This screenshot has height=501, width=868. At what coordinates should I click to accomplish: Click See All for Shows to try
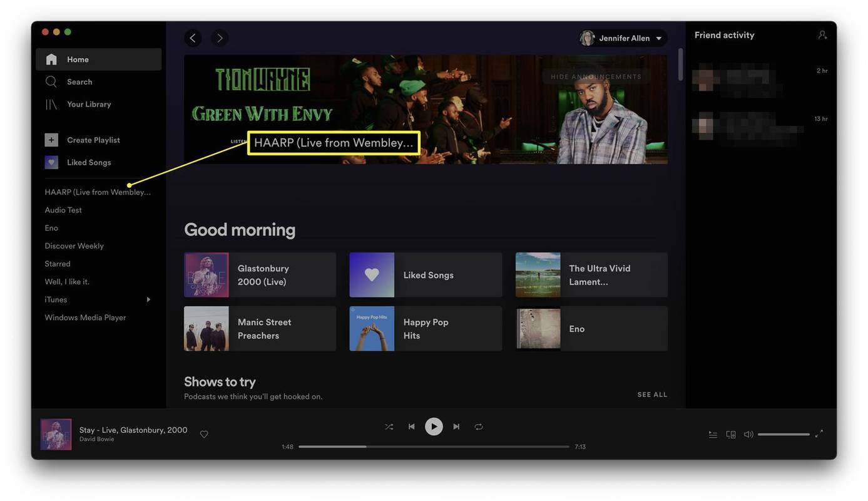click(652, 395)
